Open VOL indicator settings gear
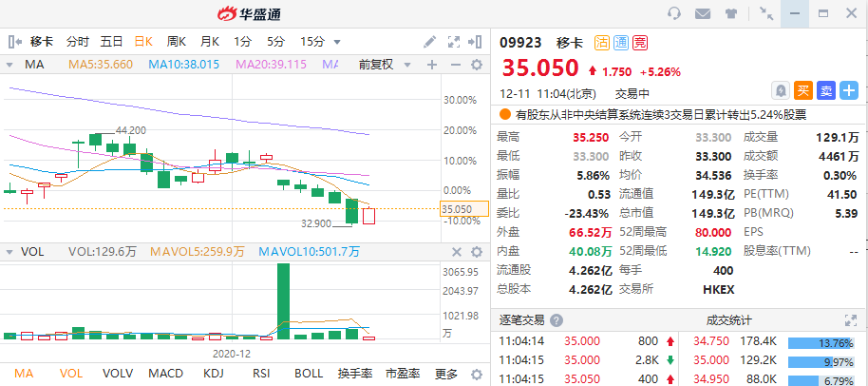This screenshot has width=868, height=386. [477, 253]
